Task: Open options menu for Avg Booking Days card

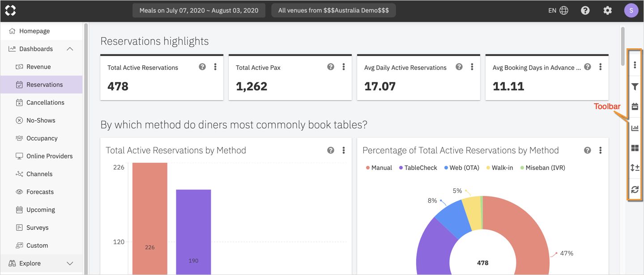Action: pyautogui.click(x=601, y=67)
